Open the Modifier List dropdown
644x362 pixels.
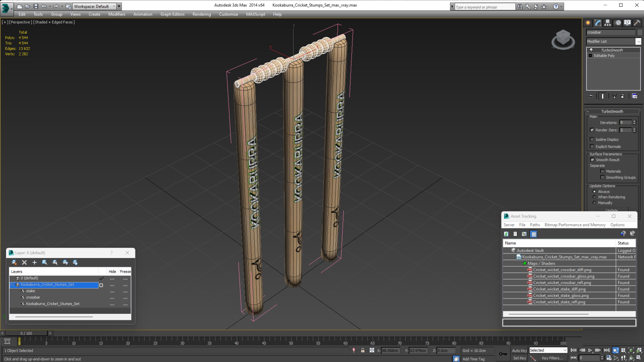click(x=638, y=41)
